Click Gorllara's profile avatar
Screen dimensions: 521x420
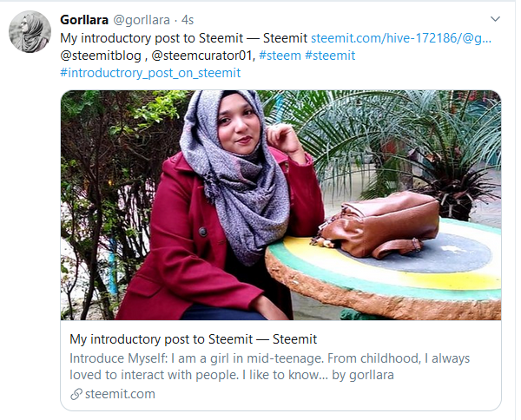30,31
